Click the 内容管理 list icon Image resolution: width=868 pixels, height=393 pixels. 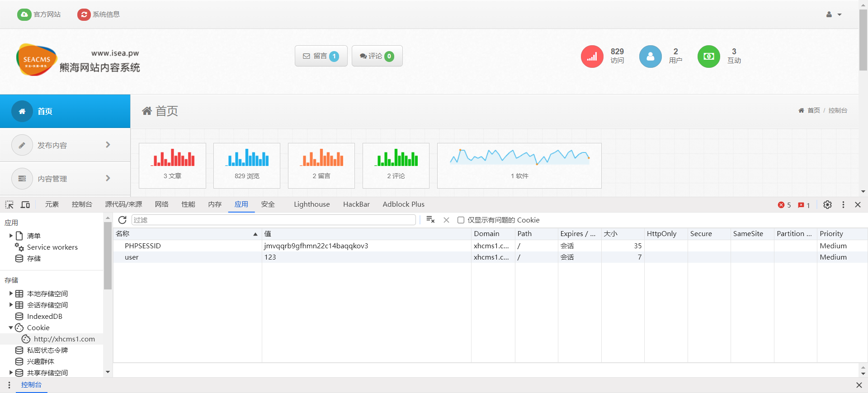click(x=22, y=179)
